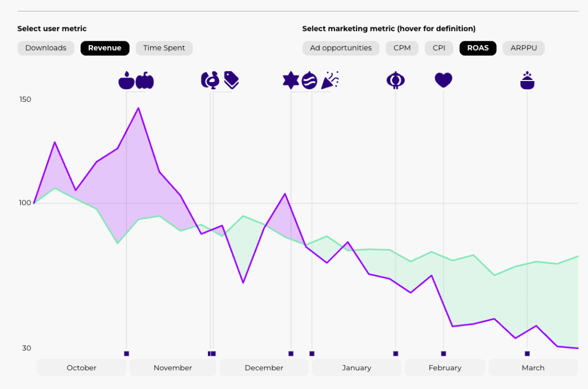Click the January month label

pos(356,368)
